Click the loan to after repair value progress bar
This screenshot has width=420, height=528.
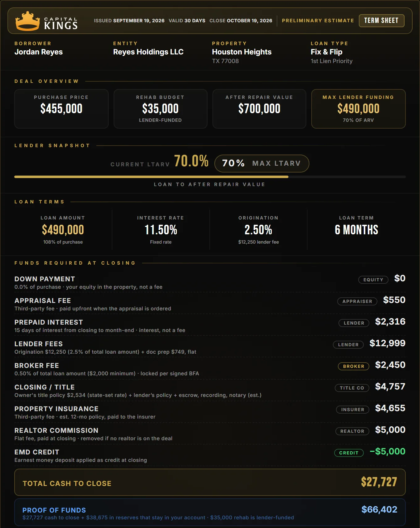210,177
